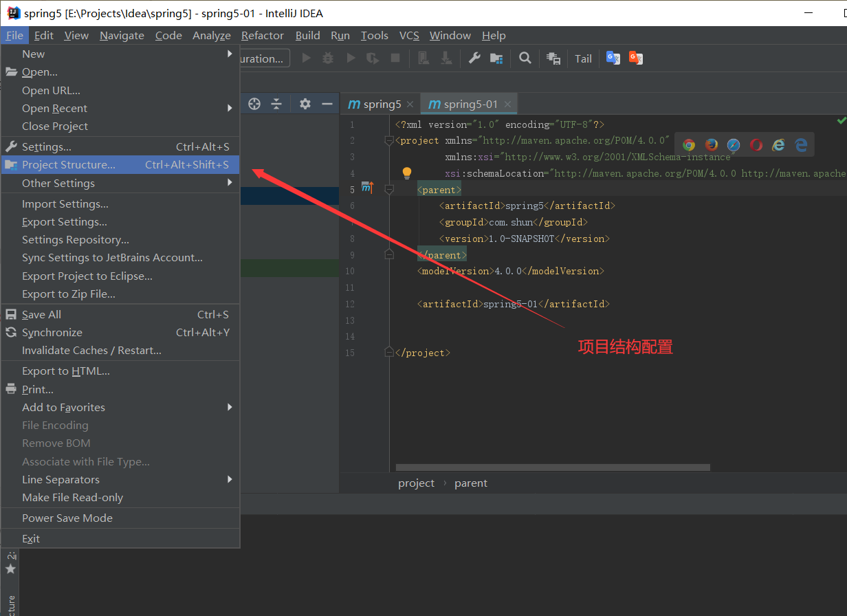Click the green inspection checkmark
The image size is (847, 616).
point(841,120)
